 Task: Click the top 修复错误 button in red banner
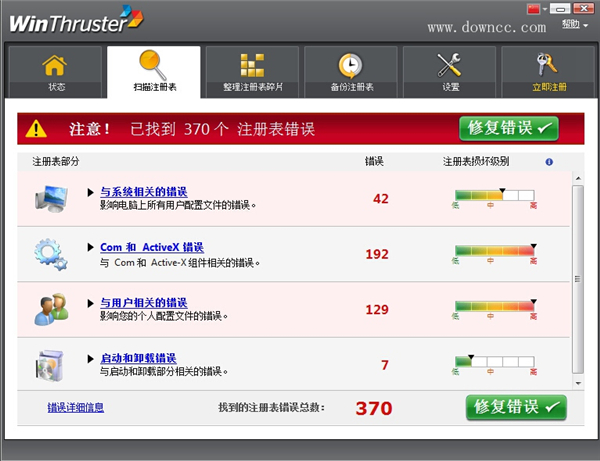tap(509, 128)
